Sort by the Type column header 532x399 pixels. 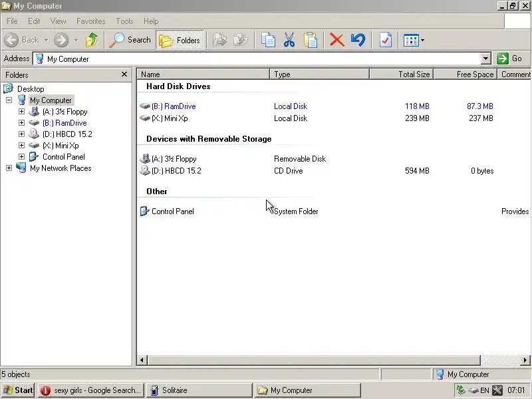click(x=319, y=74)
